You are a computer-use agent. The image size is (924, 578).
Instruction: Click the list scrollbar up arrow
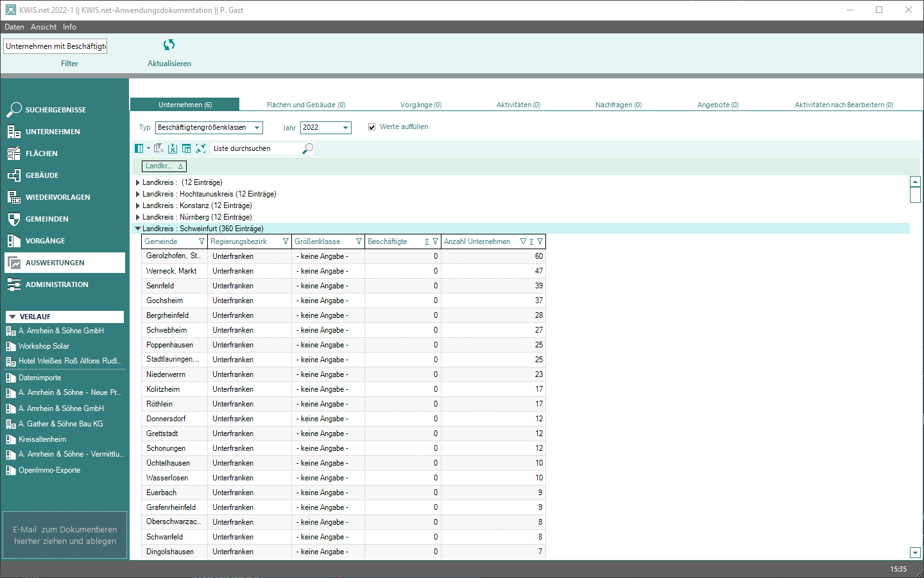click(x=915, y=182)
